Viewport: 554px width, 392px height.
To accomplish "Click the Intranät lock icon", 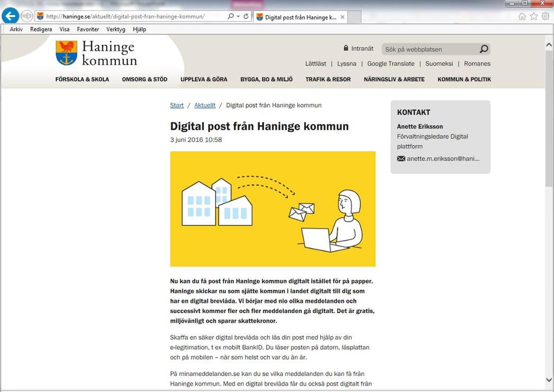I will [x=346, y=48].
